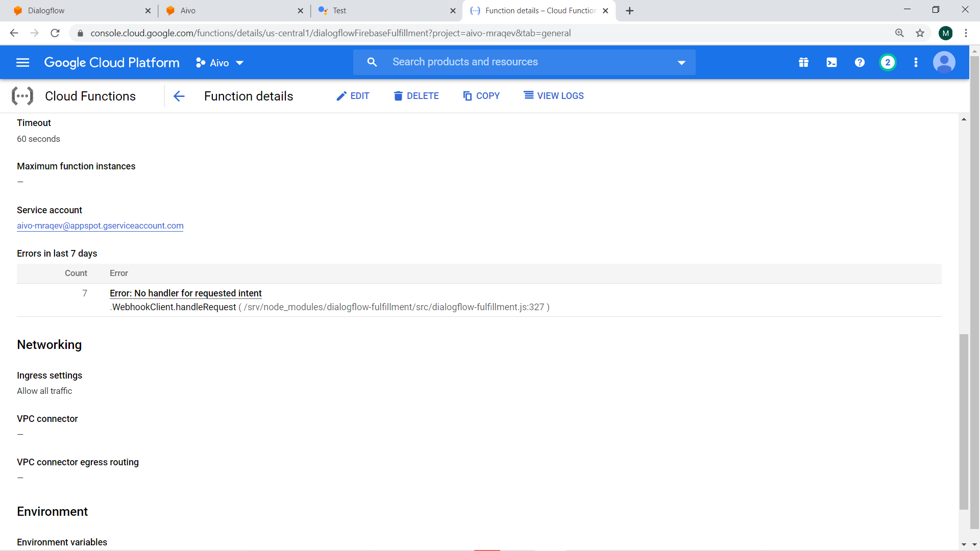Bookmark this page with star icon
980x551 pixels.
point(920,33)
